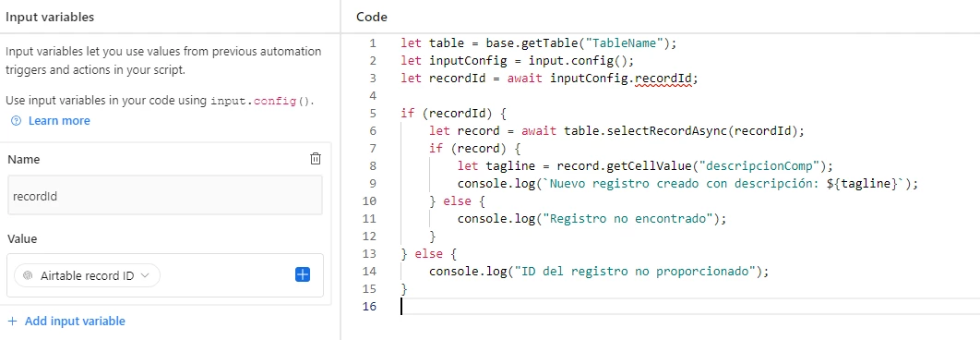Click the fingerprint icon in Airtable record ID token

(28, 275)
